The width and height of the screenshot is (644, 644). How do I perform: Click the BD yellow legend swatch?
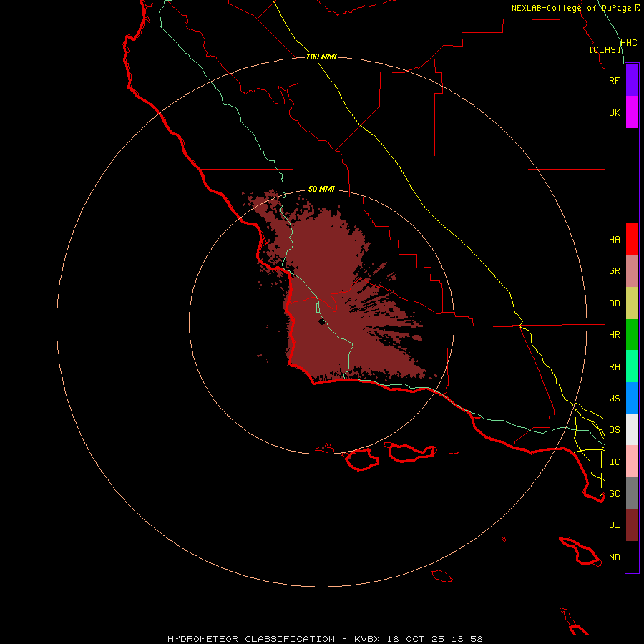point(632,303)
